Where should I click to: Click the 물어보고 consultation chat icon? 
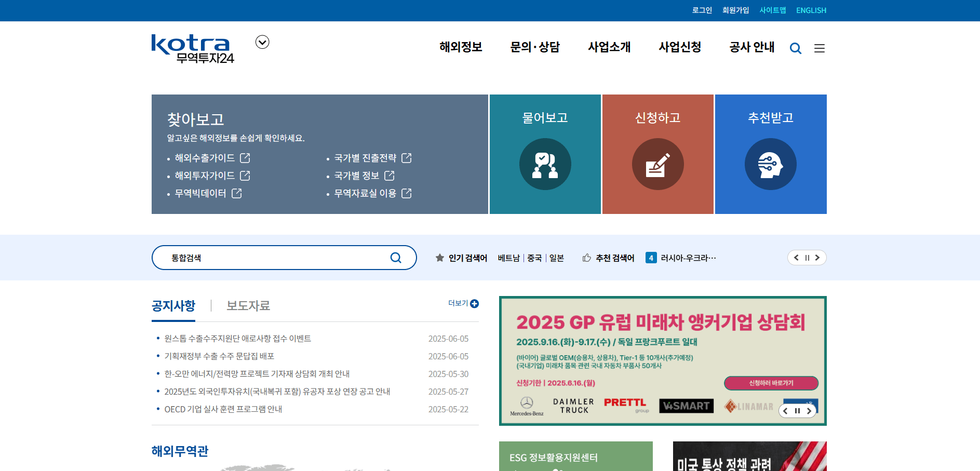(x=545, y=164)
